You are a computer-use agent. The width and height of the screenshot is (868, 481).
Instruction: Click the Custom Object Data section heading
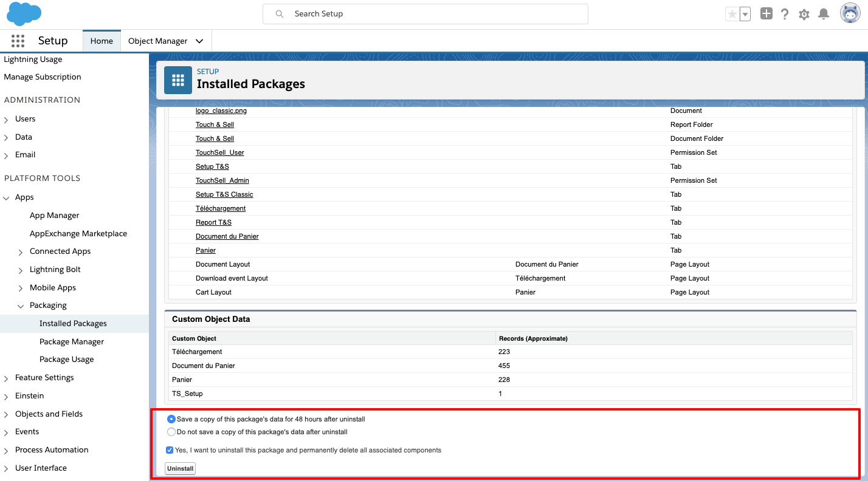(211, 319)
